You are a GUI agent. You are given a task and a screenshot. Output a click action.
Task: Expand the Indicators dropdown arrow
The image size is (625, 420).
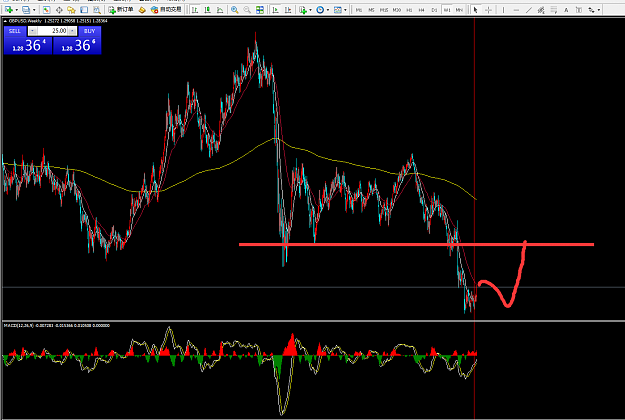(x=311, y=10)
